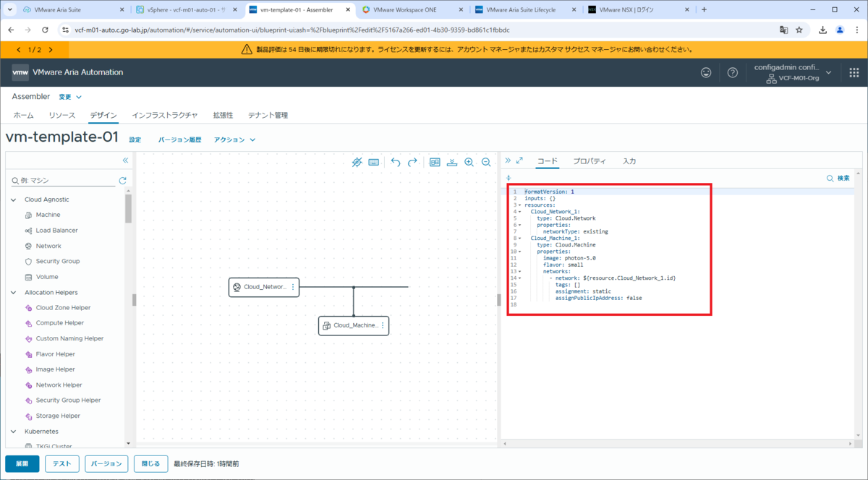Screen dimensions: 868x480
Task: Open the 設定 link next to template name
Action: pyautogui.click(x=135, y=140)
